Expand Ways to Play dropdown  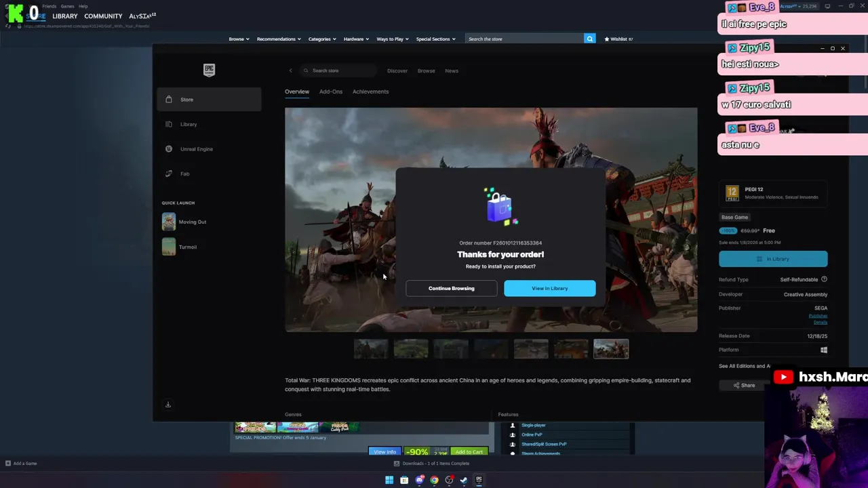393,39
